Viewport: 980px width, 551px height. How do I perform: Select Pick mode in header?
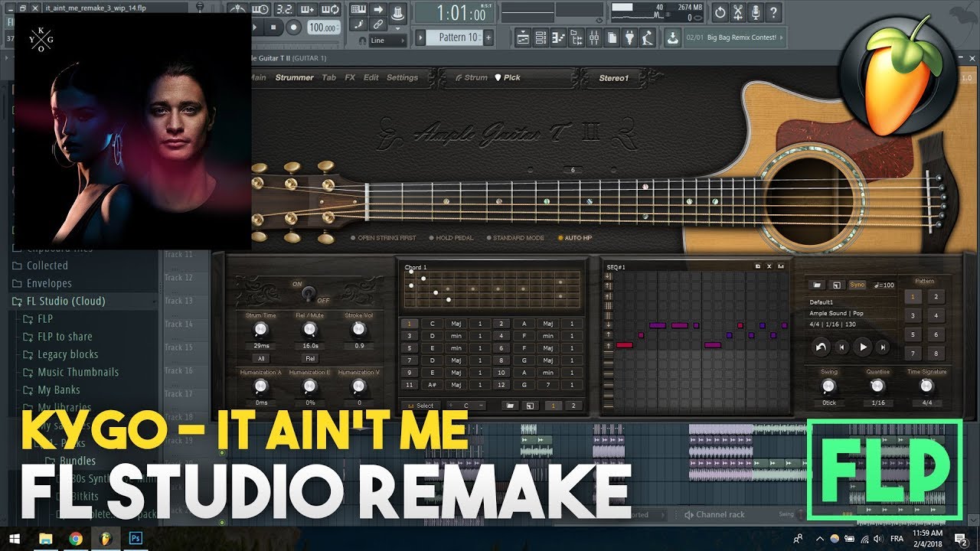coord(508,77)
